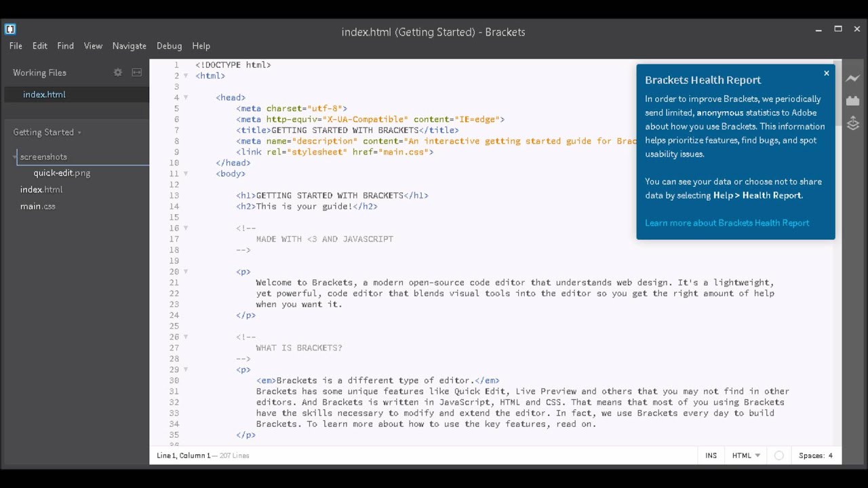Open main.css in project tree
The height and width of the screenshot is (488, 868).
point(38,206)
